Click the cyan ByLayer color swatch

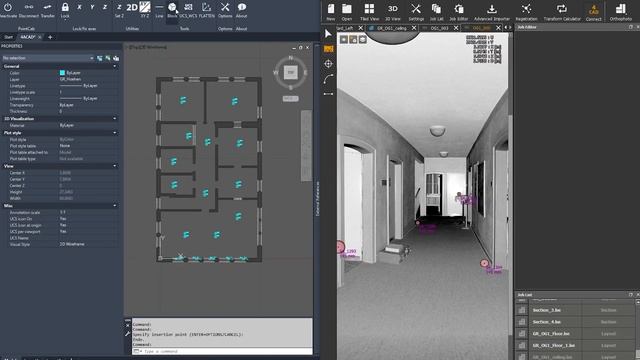click(x=62, y=73)
